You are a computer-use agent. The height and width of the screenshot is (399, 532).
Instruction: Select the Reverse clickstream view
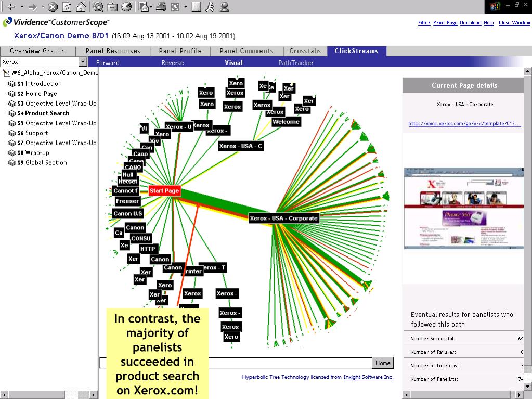(x=172, y=63)
